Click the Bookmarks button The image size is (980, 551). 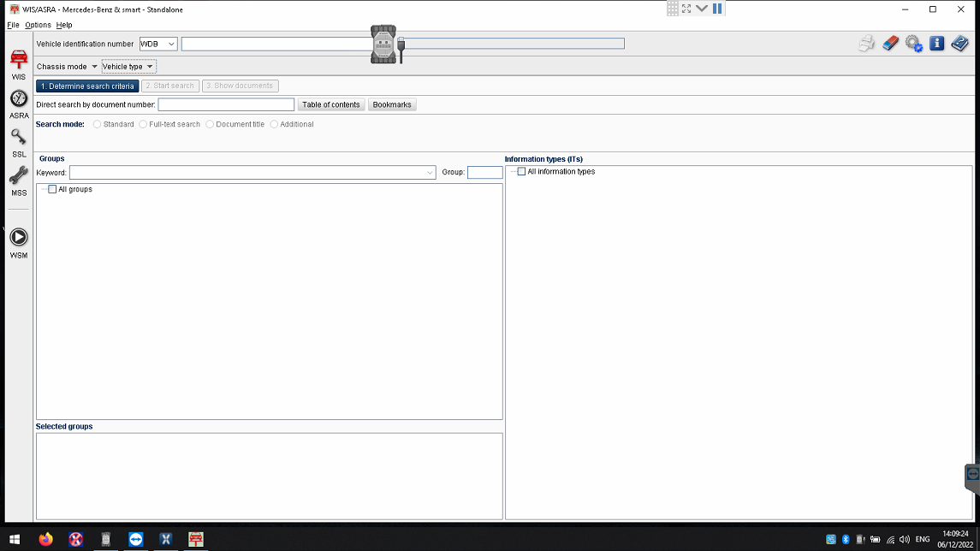point(392,104)
